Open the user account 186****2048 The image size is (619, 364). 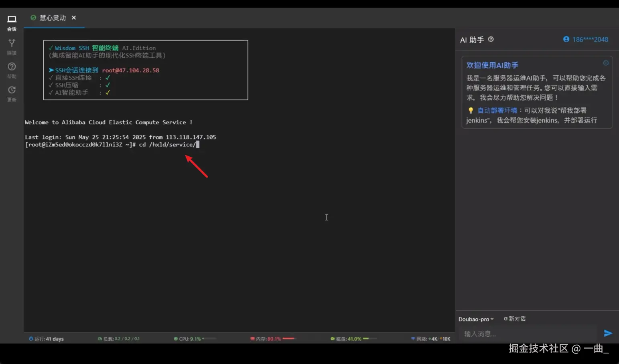click(590, 39)
